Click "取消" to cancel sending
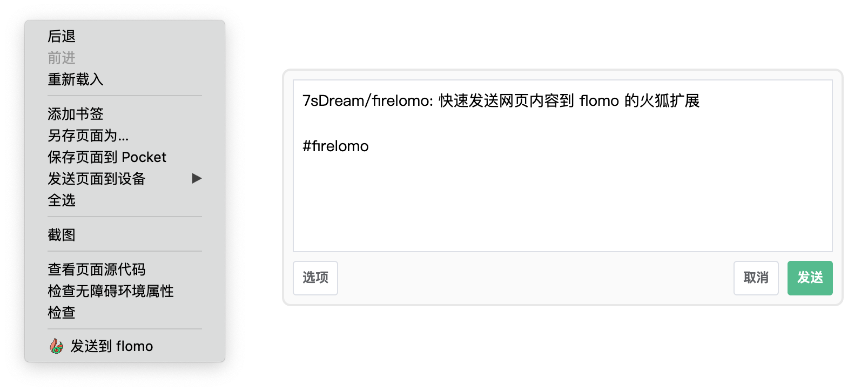This screenshot has width=868, height=391. 756,278
